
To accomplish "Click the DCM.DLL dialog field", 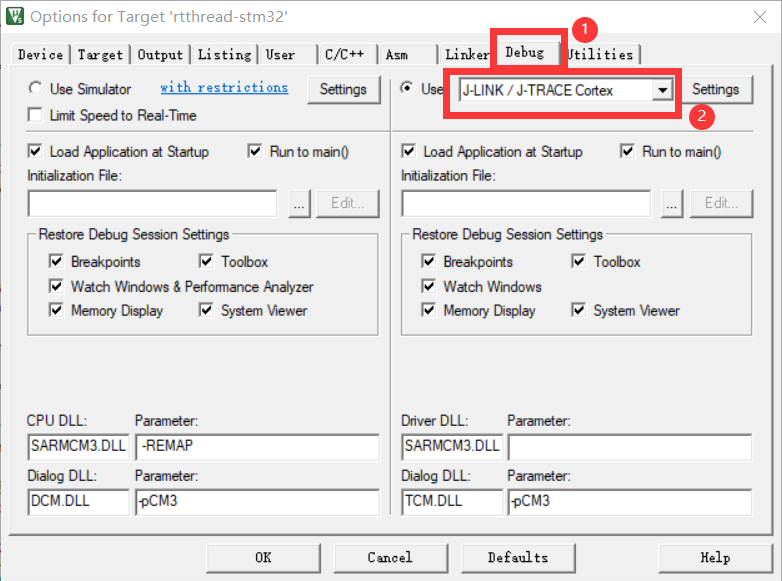I will tap(78, 502).
